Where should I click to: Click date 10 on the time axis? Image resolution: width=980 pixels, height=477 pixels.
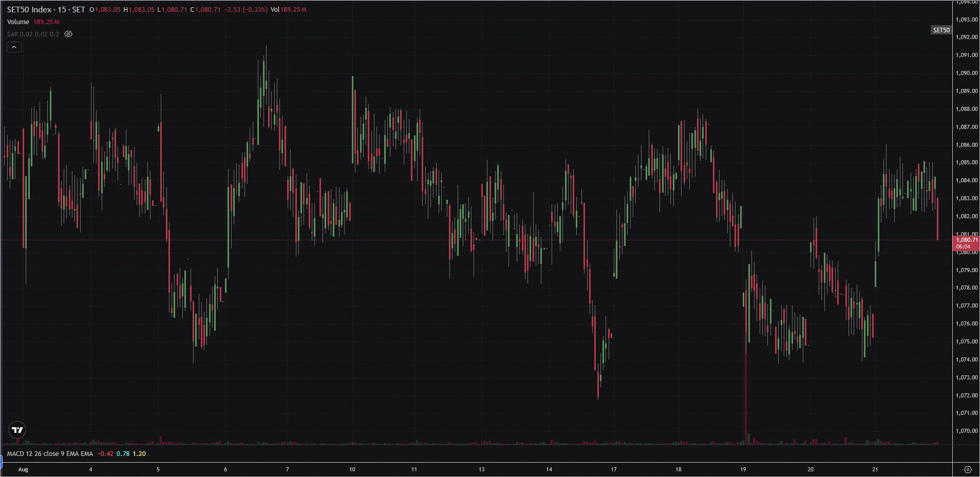tap(352, 469)
